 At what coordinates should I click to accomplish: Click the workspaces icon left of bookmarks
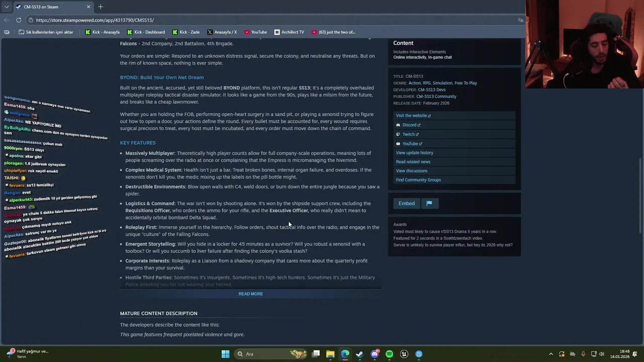(7, 32)
